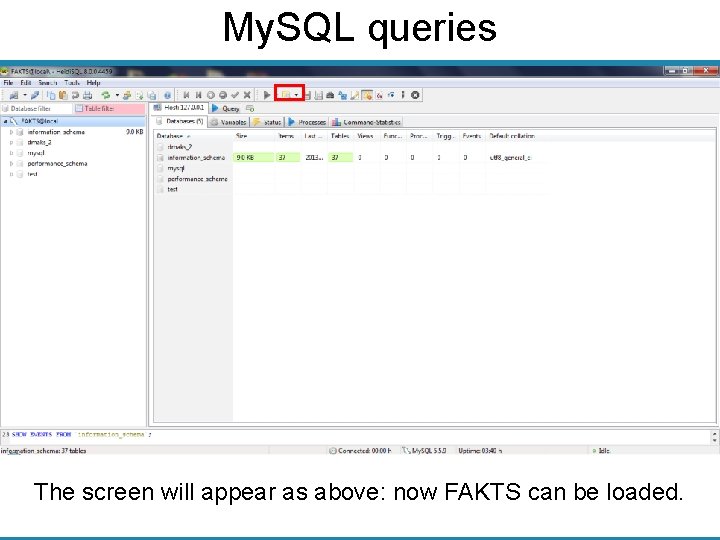Click the Load SQL file folder icon

pyautogui.click(x=286, y=95)
